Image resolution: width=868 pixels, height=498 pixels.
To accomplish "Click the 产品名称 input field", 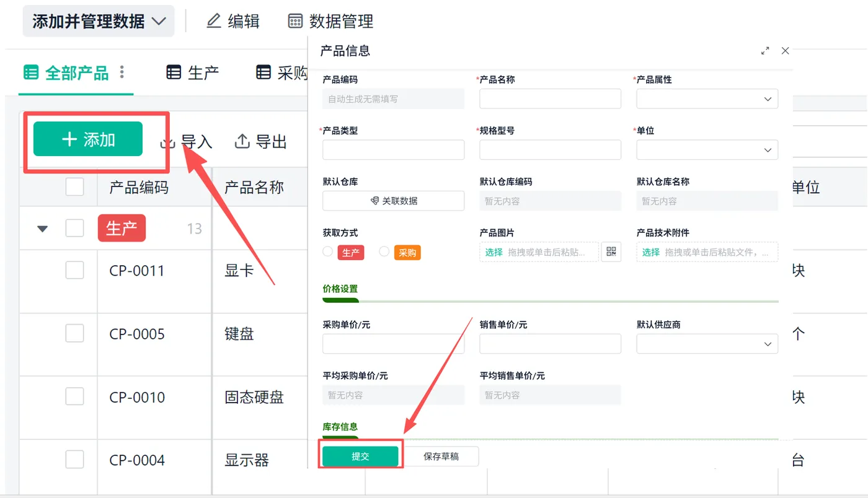I will (x=550, y=99).
